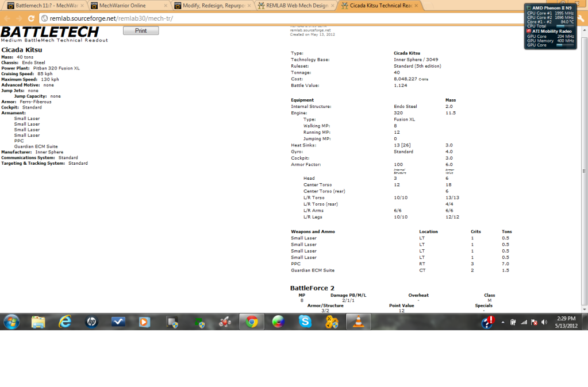
Task: Reload the page with refresh icon
Action: click(32, 18)
